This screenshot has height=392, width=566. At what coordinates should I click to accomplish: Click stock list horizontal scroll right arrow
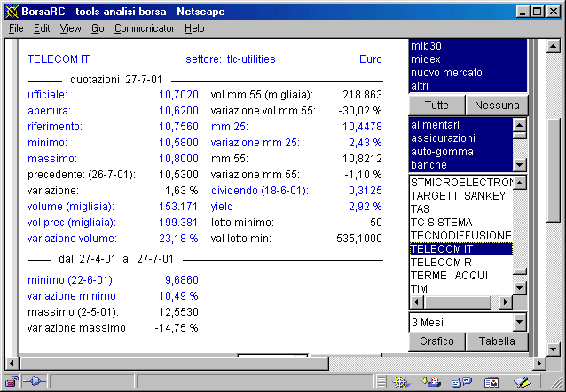[x=506, y=302]
